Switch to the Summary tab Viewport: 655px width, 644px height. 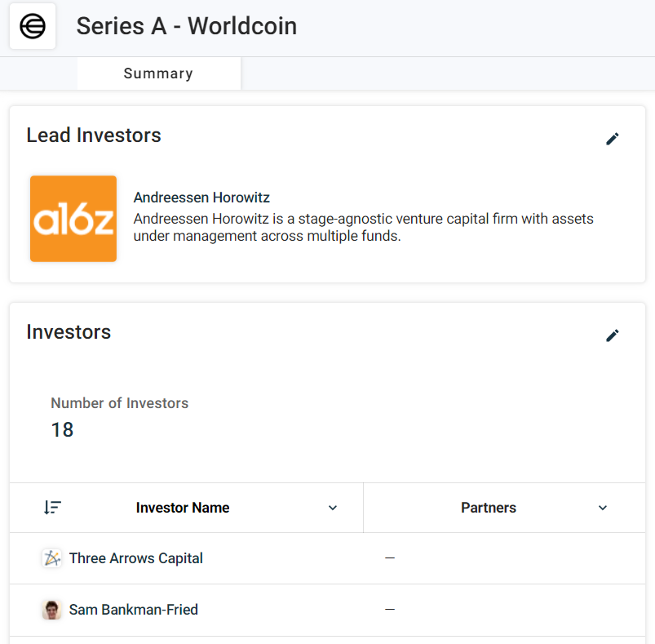coord(158,73)
